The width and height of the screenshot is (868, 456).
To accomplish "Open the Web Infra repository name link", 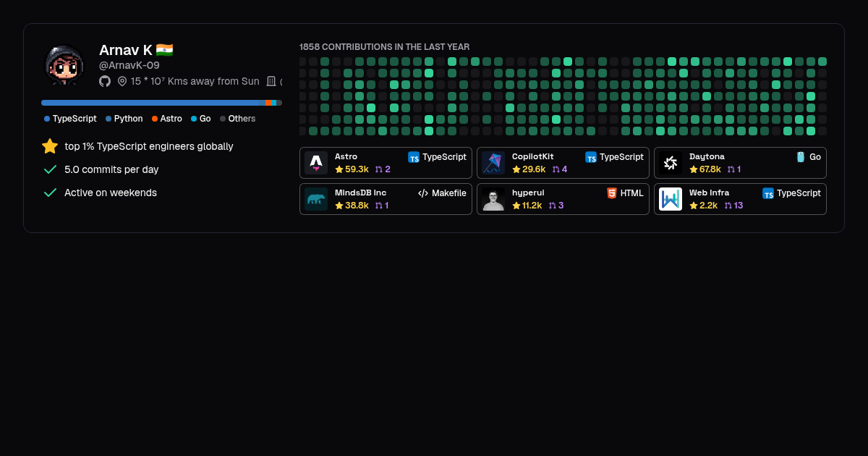I will coord(709,193).
